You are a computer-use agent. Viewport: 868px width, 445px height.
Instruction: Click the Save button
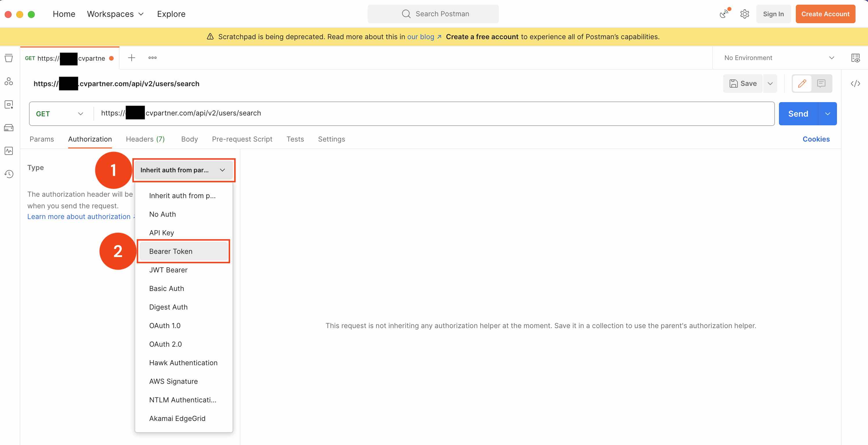[x=743, y=83]
